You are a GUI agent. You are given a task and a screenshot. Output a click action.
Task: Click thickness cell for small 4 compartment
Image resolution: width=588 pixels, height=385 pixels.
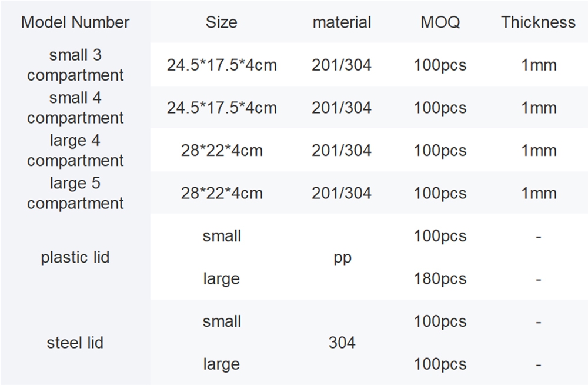tap(538, 108)
